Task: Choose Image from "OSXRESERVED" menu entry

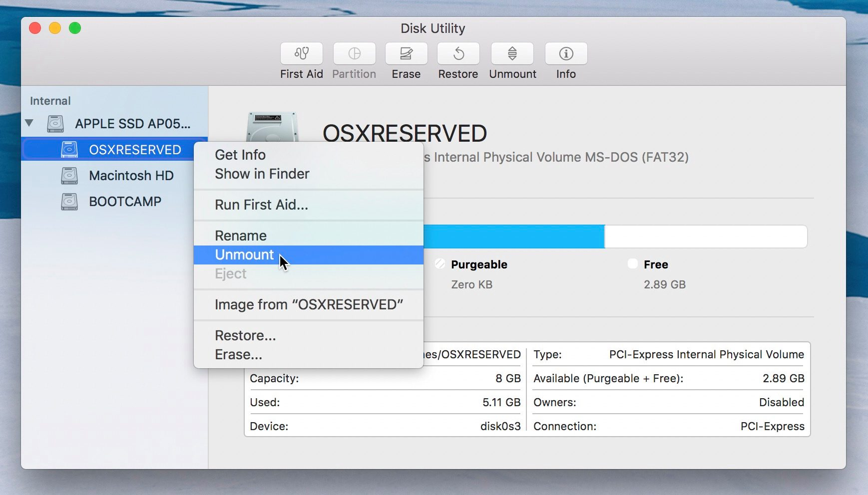Action: (309, 304)
